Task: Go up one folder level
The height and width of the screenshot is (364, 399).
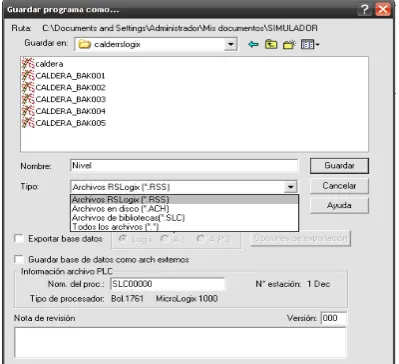Action: [271, 44]
